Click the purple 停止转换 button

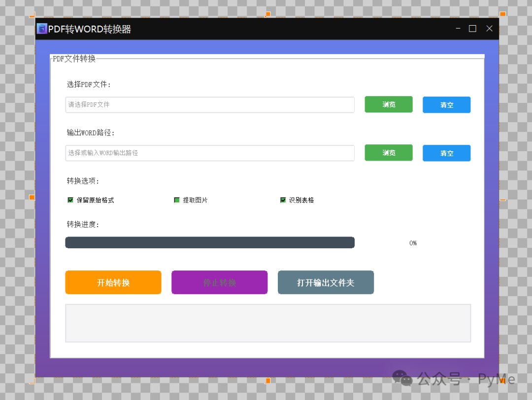tap(220, 282)
